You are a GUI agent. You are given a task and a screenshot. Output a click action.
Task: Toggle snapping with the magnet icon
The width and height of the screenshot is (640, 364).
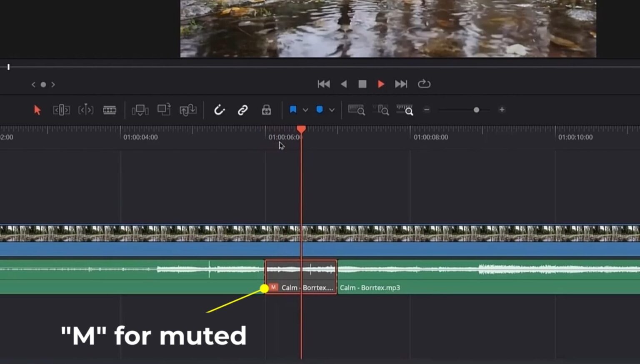[220, 110]
